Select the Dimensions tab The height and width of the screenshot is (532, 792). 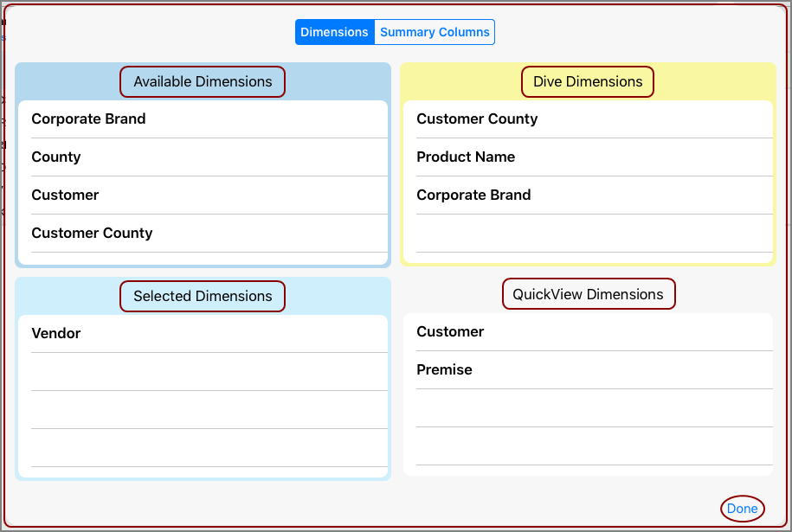pyautogui.click(x=335, y=32)
